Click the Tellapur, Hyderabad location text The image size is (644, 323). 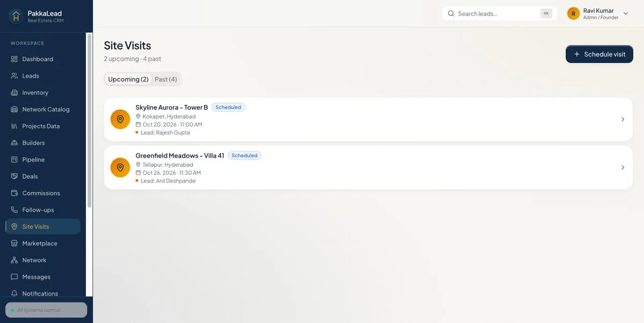[x=168, y=165]
